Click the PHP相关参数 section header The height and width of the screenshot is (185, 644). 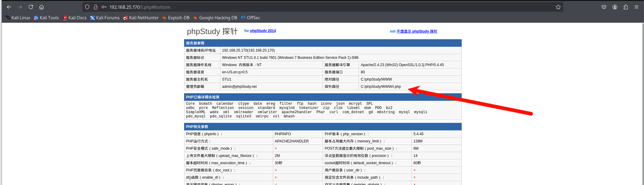pos(323,127)
